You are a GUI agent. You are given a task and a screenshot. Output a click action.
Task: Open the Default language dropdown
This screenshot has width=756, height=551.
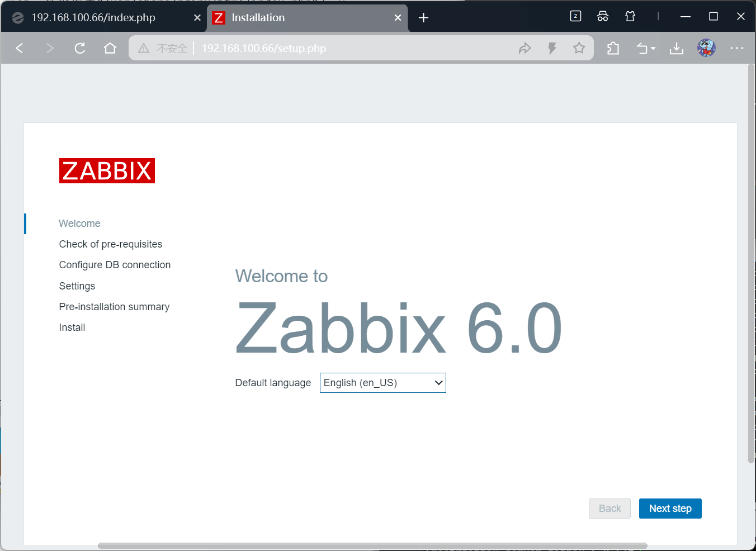[x=383, y=383]
